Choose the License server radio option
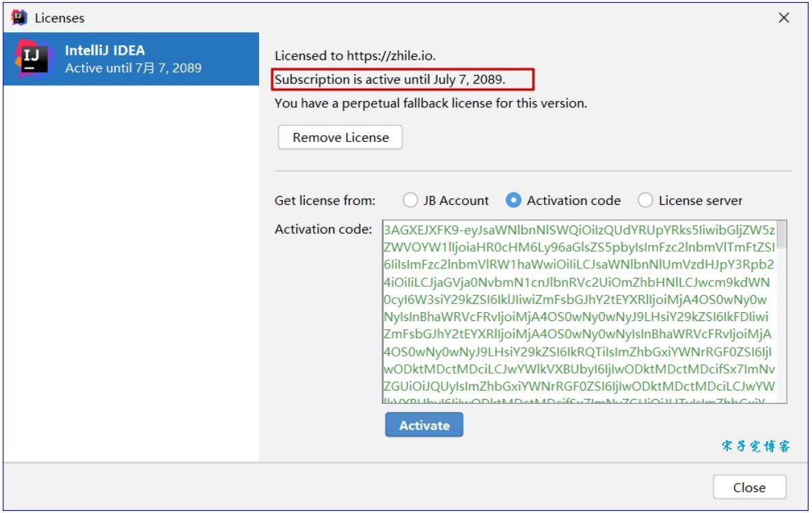 [646, 201]
